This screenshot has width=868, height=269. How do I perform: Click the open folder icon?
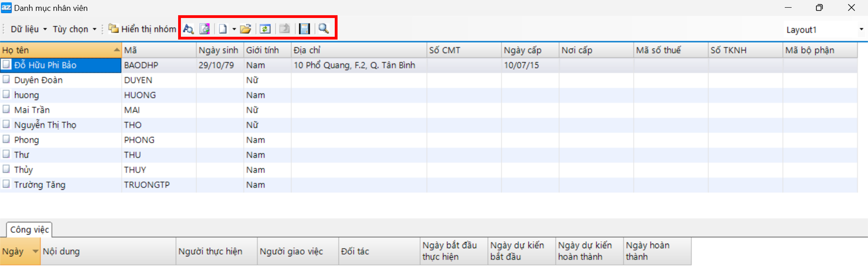(245, 29)
